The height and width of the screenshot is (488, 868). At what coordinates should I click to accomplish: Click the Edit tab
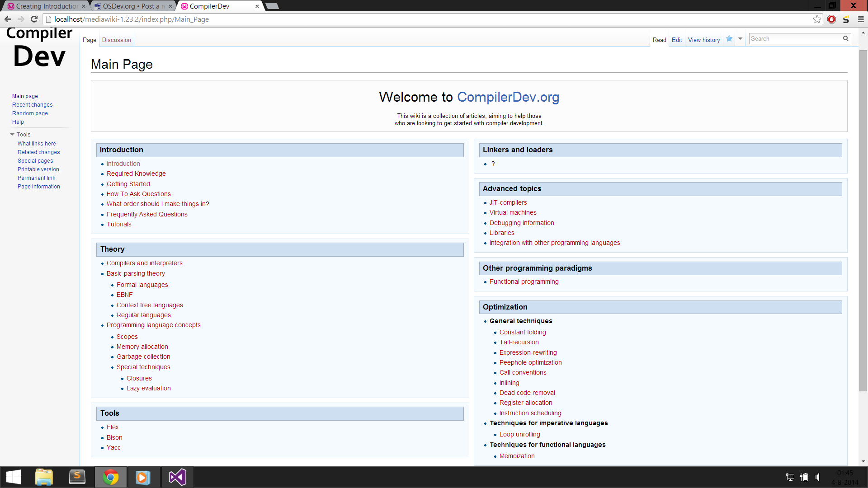[677, 40]
